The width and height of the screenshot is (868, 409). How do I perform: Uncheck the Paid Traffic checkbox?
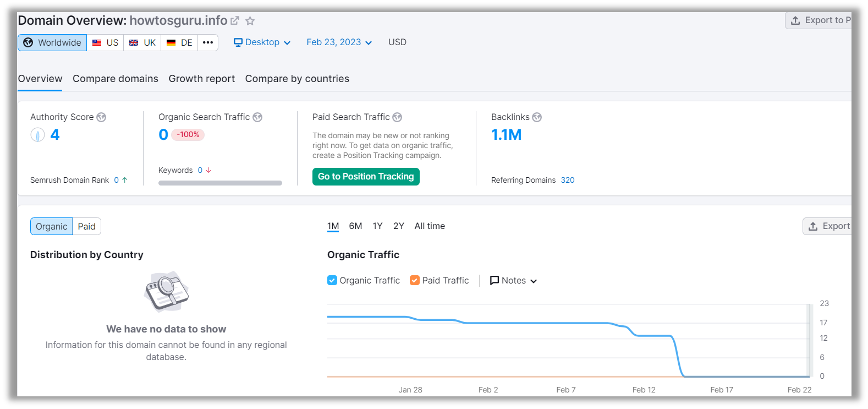415,280
